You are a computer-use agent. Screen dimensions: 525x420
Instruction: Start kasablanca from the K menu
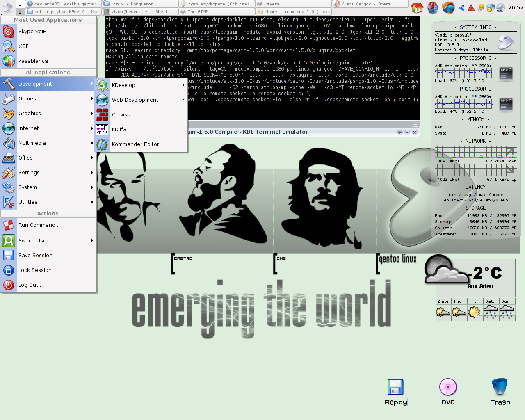tap(48, 61)
